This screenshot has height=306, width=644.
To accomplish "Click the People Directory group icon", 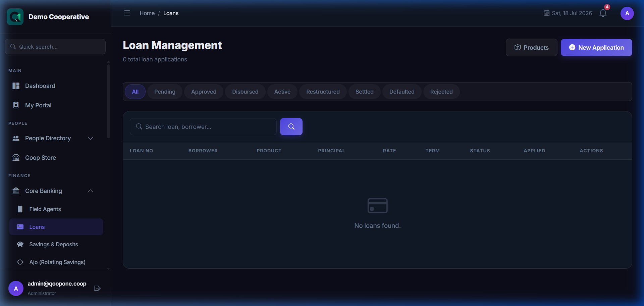I will [x=16, y=138].
